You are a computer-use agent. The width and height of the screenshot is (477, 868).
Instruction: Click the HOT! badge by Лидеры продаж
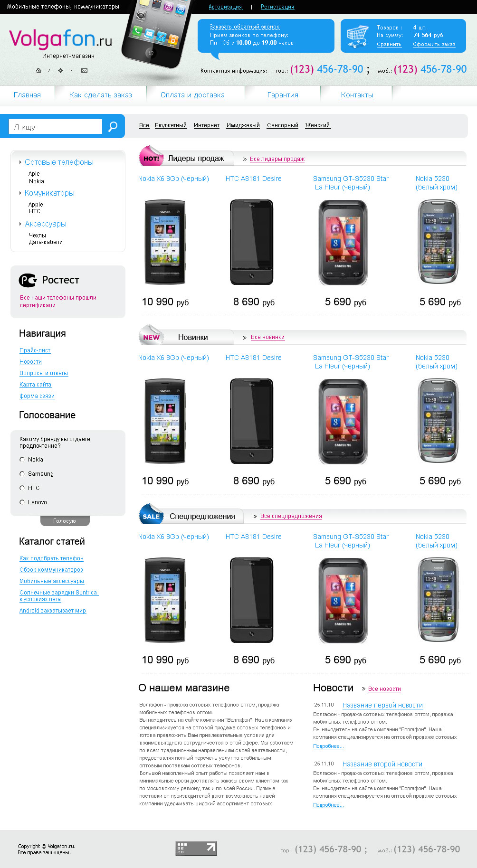[x=151, y=156]
